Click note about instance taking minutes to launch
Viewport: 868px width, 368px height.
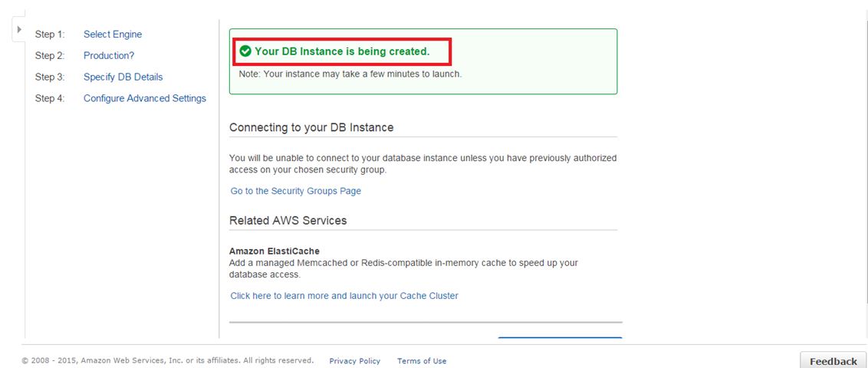pos(350,74)
